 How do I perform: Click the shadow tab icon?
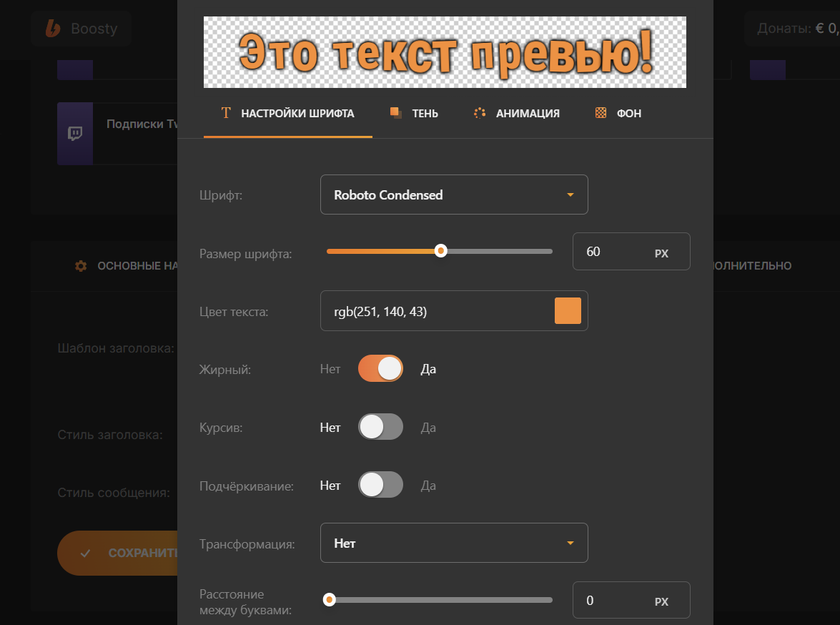[x=396, y=112]
